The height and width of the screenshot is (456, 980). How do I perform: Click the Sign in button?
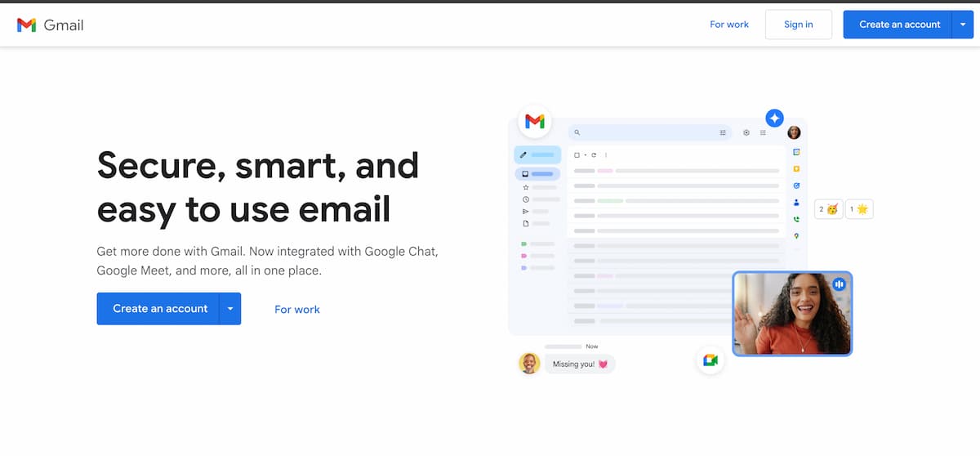[799, 25]
